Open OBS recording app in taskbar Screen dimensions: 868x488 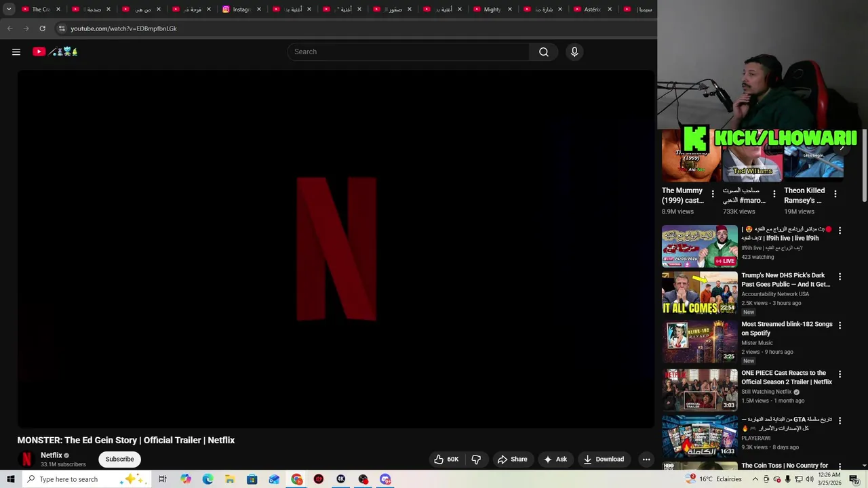tap(363, 479)
